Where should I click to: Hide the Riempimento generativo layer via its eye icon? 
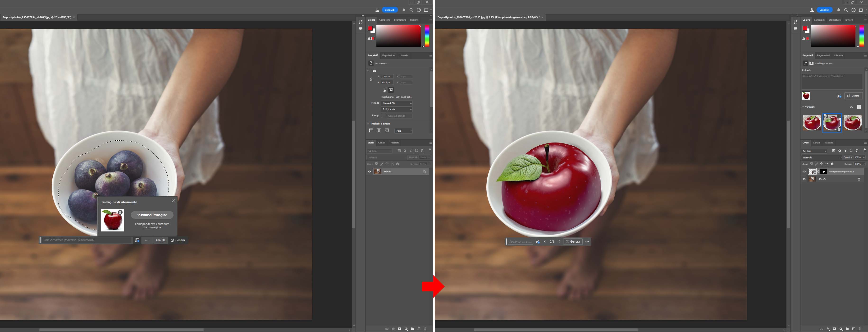click(804, 171)
